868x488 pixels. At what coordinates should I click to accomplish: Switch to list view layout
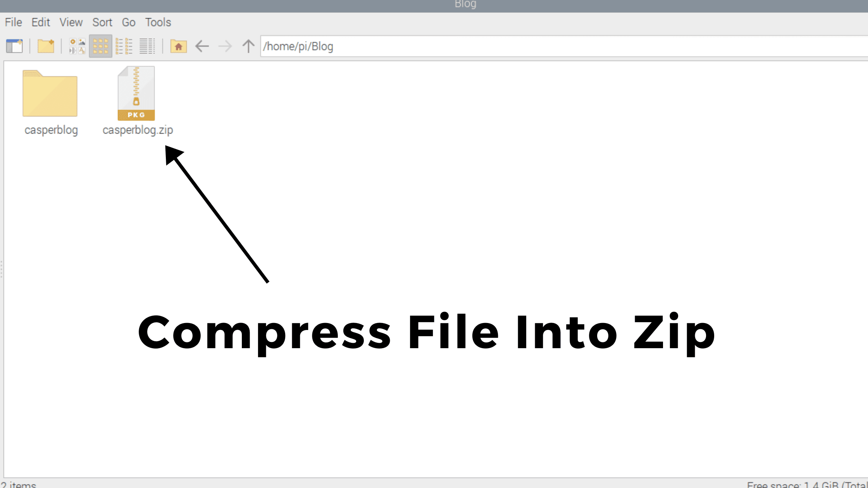(x=147, y=46)
